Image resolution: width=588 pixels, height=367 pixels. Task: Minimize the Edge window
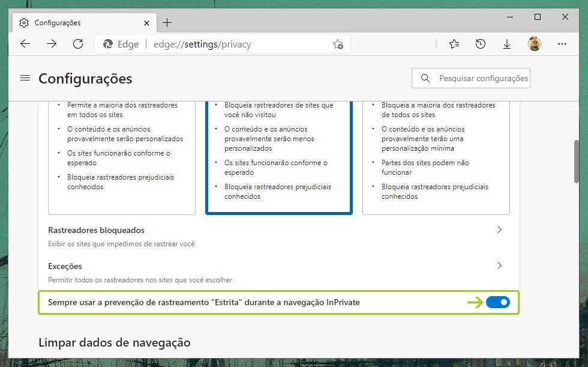(x=509, y=17)
